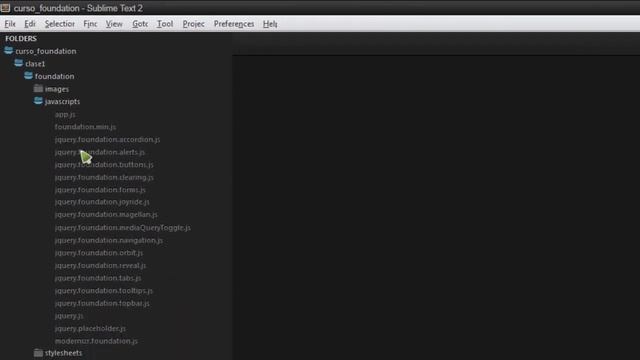
Task: Collapse the javascripts folder icon
Action: [38, 101]
